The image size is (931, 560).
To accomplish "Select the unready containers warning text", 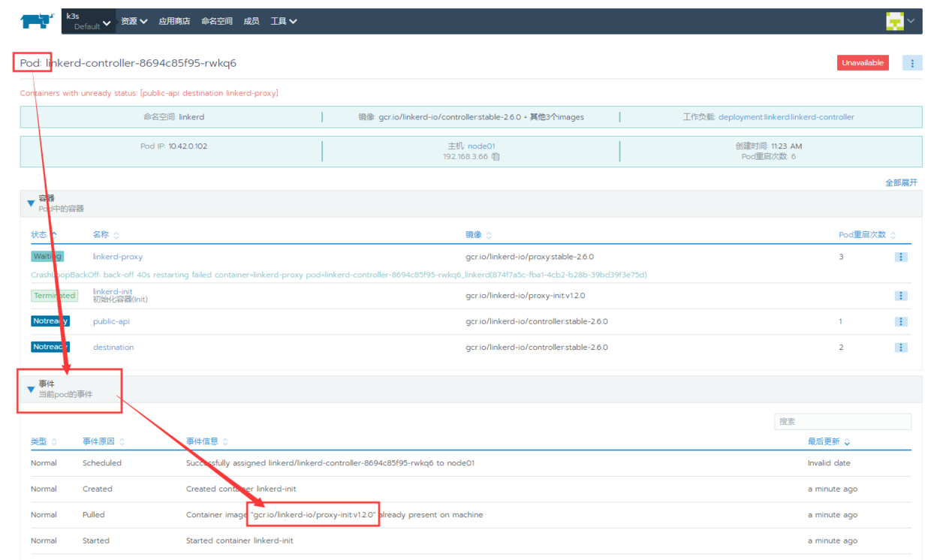I will [x=149, y=93].
